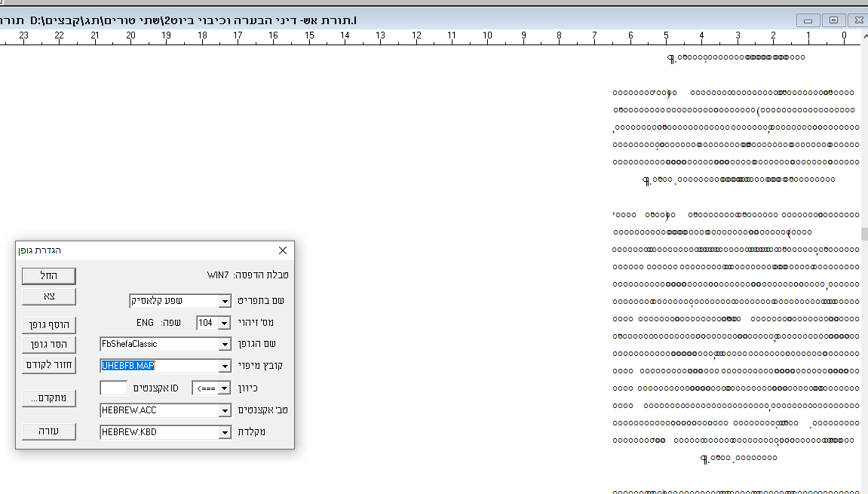Click the ID אקצנטים input field

point(113,388)
